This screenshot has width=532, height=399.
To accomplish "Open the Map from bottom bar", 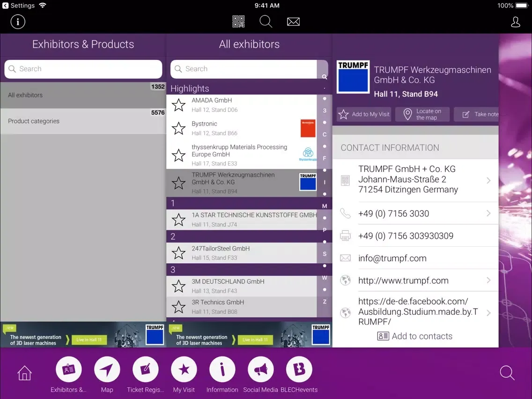I will pyautogui.click(x=107, y=369).
